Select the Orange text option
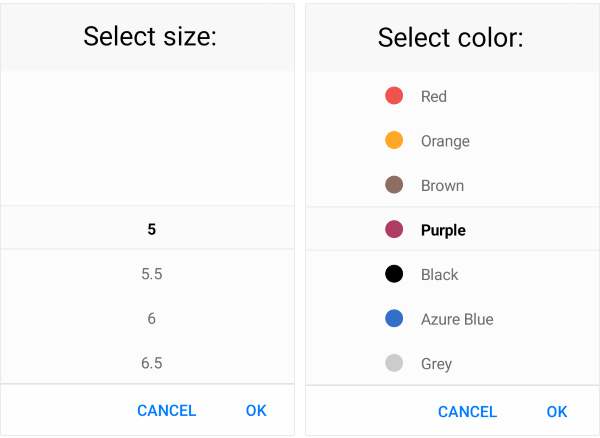The height and width of the screenshot is (438, 600). (x=445, y=141)
